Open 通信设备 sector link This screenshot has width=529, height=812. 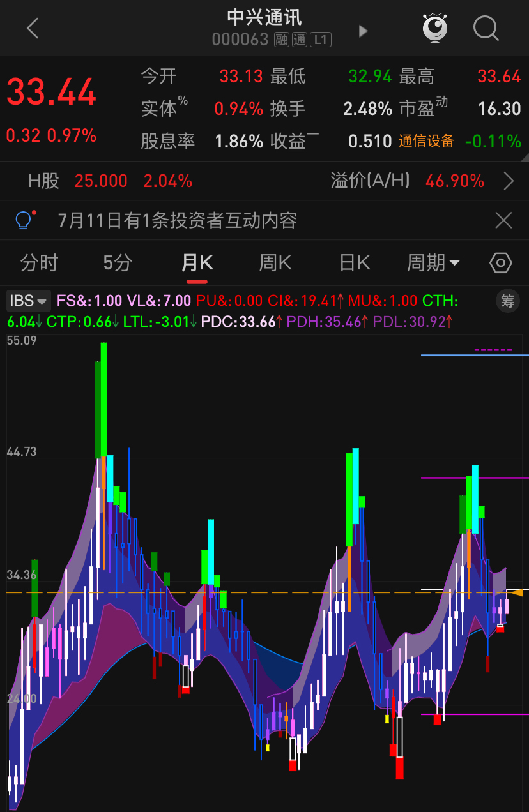(x=427, y=141)
